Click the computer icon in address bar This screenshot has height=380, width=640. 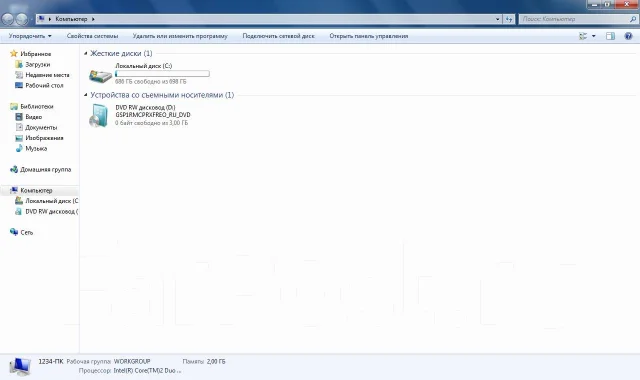(x=41, y=19)
